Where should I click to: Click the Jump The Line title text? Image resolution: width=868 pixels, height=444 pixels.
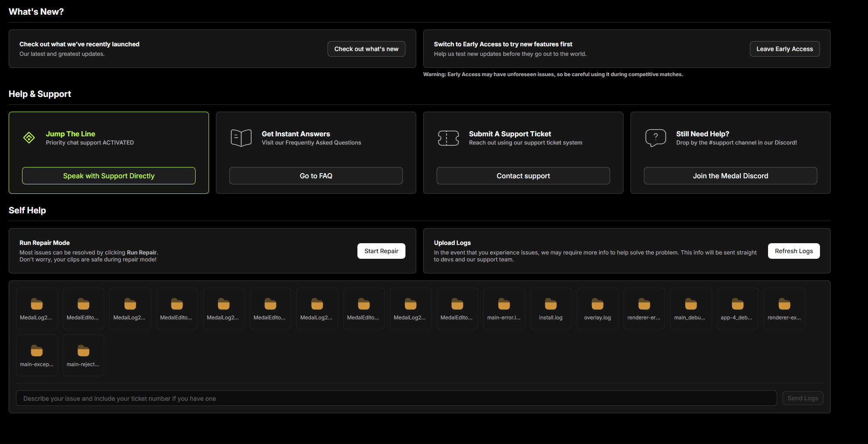pyautogui.click(x=71, y=134)
